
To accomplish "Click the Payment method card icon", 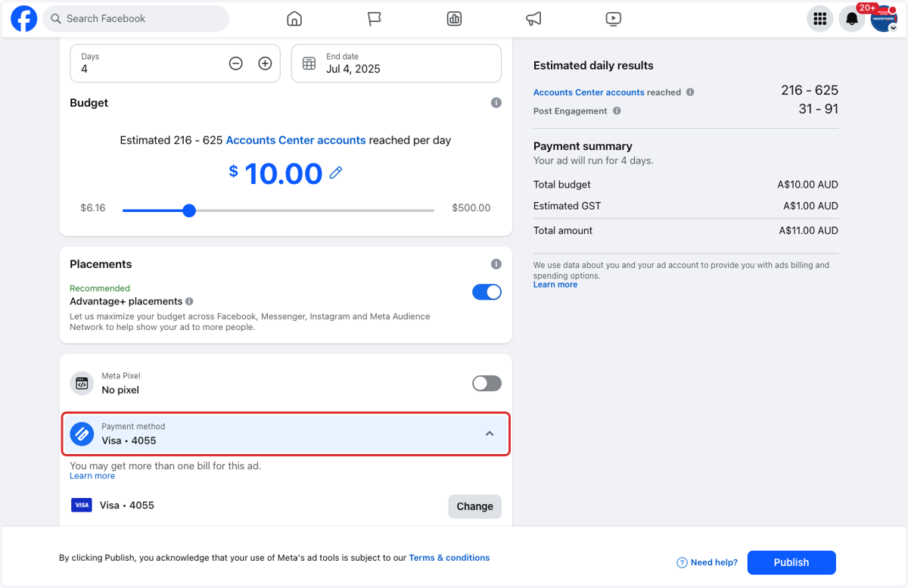I will point(82,434).
